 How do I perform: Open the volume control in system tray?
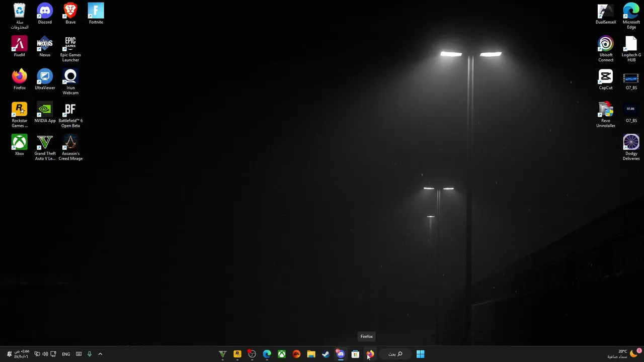(45, 354)
